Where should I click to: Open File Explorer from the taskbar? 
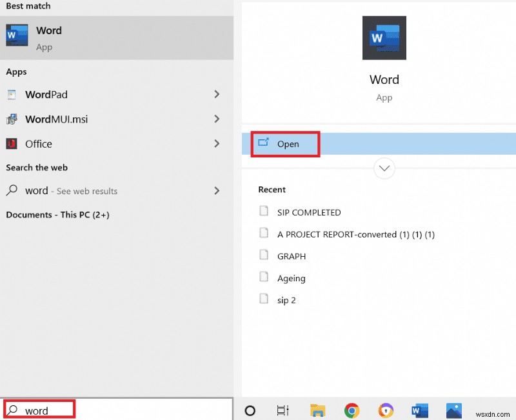pos(317,410)
